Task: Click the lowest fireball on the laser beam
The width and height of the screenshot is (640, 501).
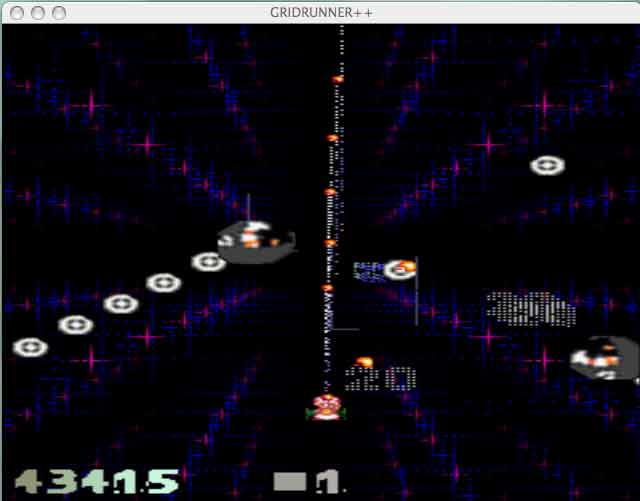Action: pyautogui.click(x=327, y=288)
